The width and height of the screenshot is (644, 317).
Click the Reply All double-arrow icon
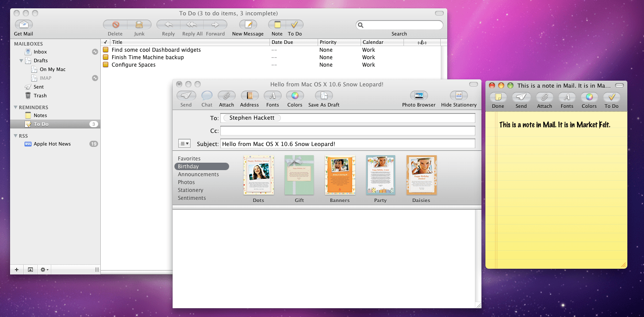point(192,25)
